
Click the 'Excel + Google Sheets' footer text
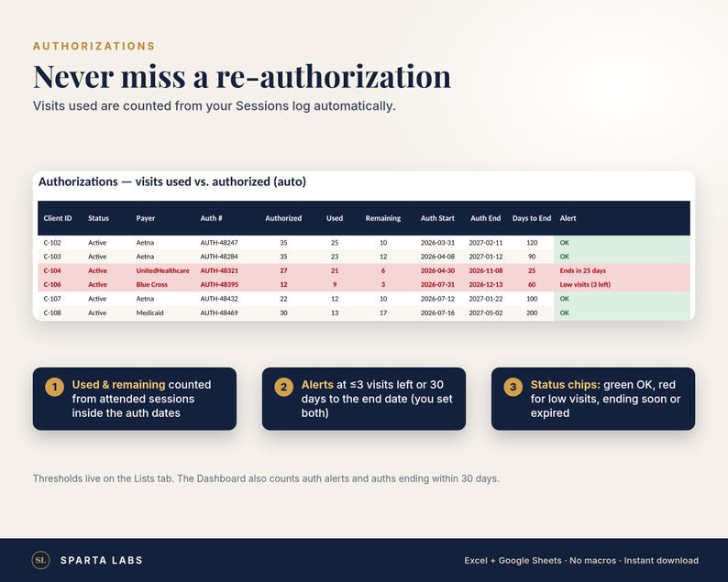581,560
